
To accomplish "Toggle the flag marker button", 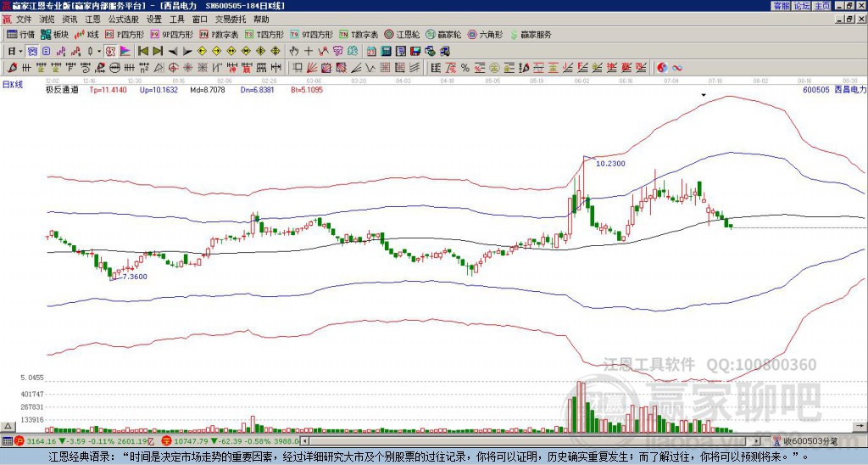I will pyautogui.click(x=125, y=52).
